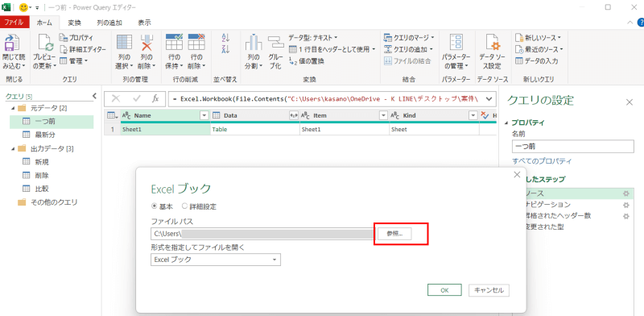
Task: Open the Name column filter dropdown
Action: pyautogui.click(x=204, y=115)
